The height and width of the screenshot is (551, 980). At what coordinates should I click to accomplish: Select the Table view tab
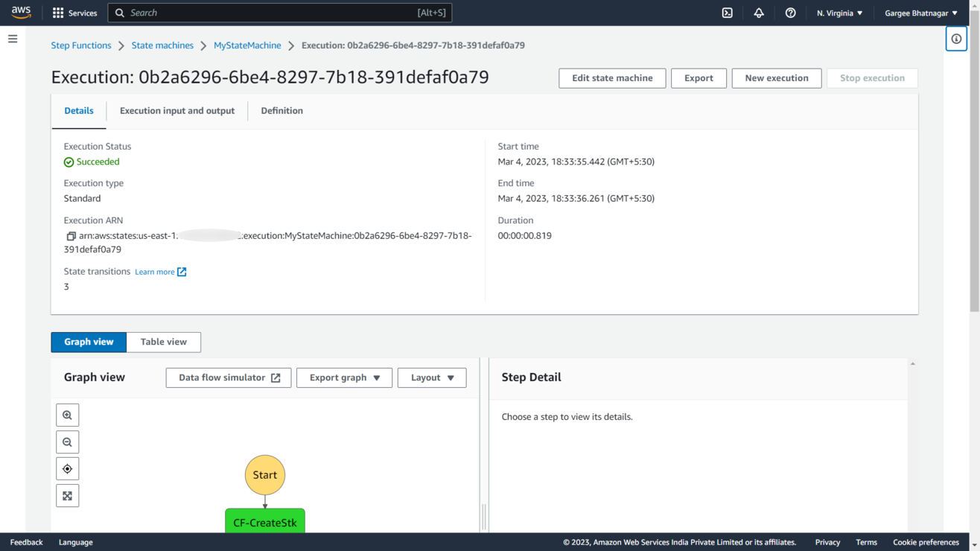pyautogui.click(x=164, y=342)
